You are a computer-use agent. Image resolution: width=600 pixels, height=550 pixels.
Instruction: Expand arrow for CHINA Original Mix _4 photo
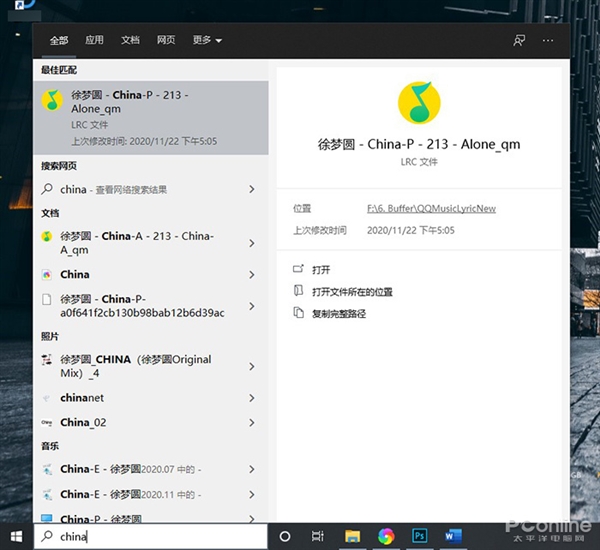coord(251,367)
